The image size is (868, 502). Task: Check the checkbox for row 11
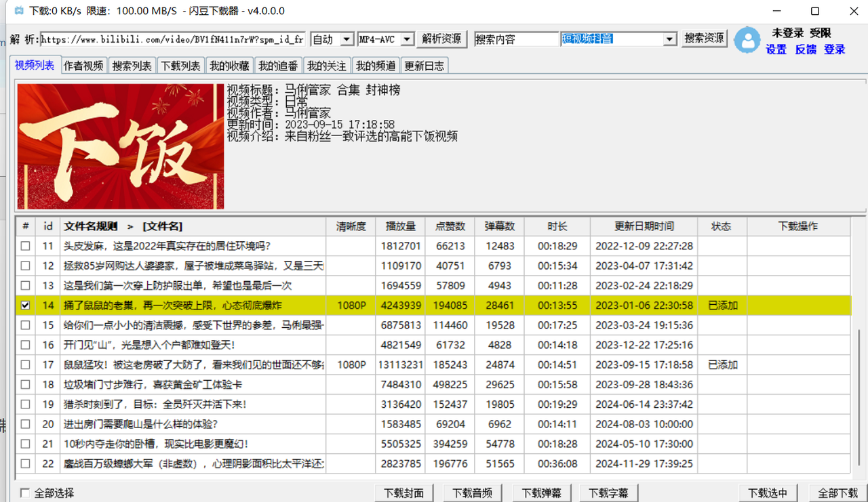[25, 246]
